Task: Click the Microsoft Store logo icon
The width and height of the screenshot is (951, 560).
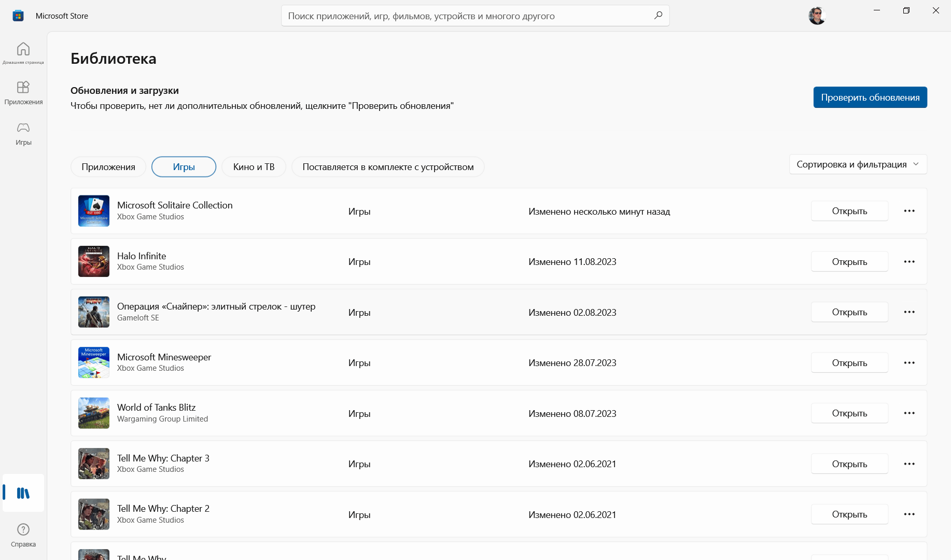Action: coord(18,16)
